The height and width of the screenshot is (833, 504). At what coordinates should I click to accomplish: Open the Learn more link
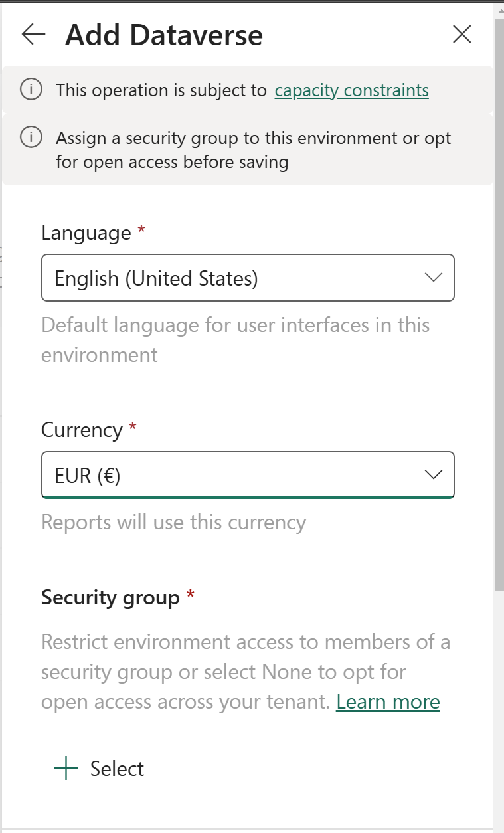388,702
